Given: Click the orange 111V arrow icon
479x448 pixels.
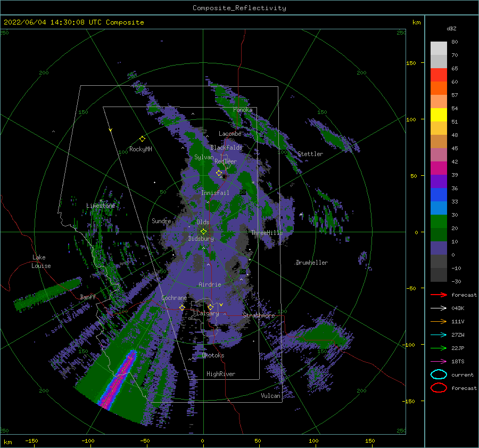Looking at the screenshot, I should [x=439, y=321].
